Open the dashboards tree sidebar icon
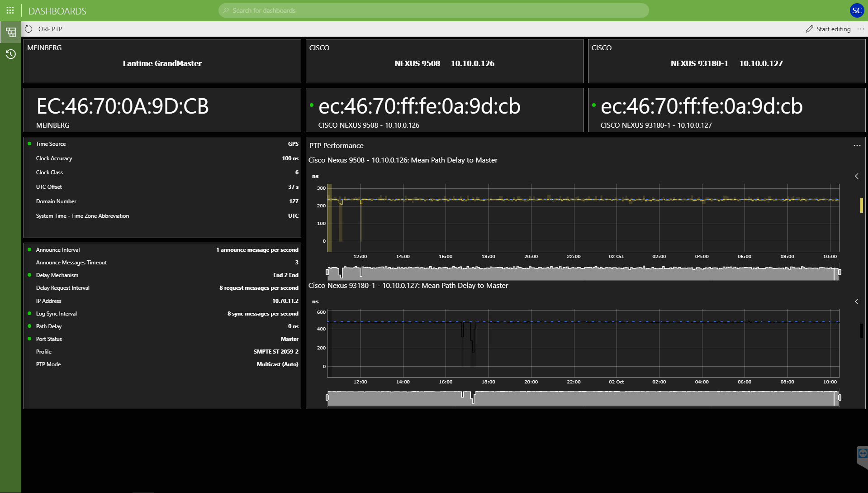Screen dimensions: 868x493 pyautogui.click(x=11, y=32)
